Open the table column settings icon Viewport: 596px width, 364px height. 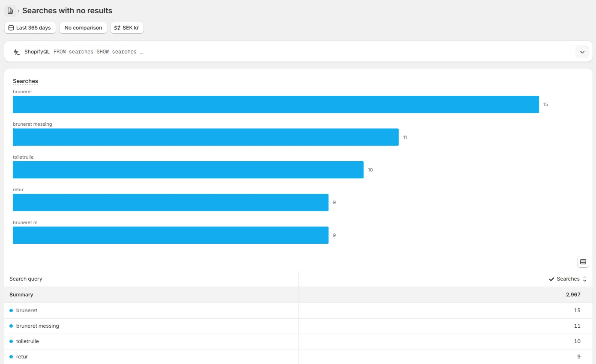[x=583, y=262]
